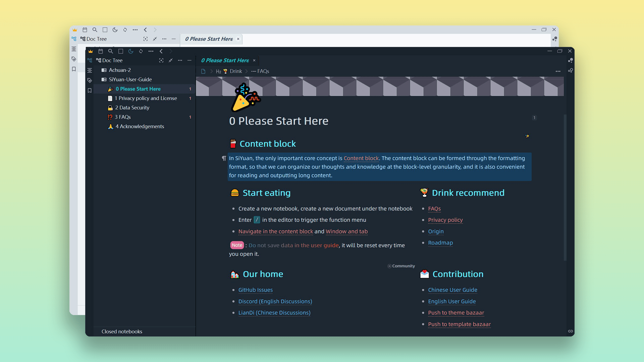This screenshot has height=362, width=644.
Task: Collapse the SiYuan-User-Guide notebook
Action: coord(130,79)
